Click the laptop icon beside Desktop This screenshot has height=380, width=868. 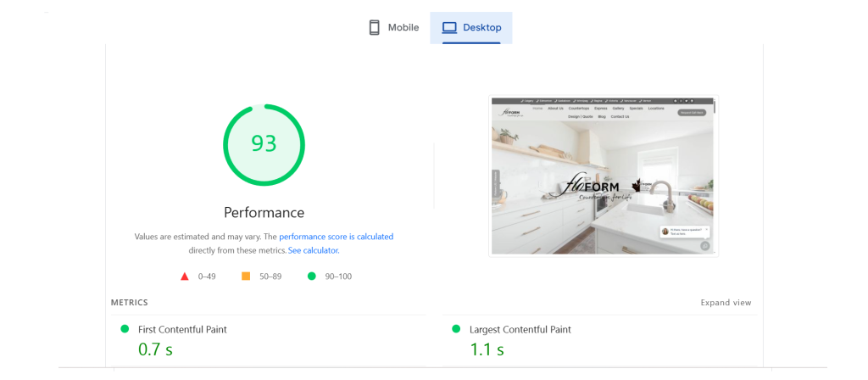[x=449, y=28]
